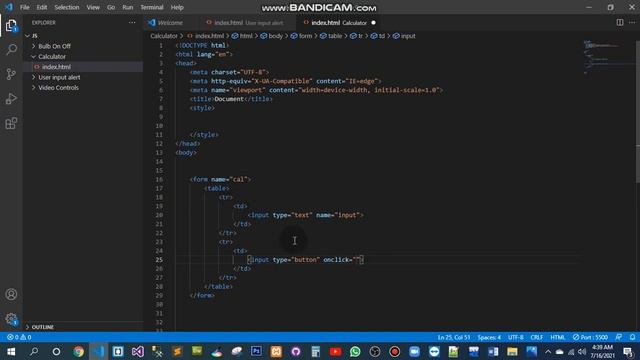The height and width of the screenshot is (360, 640).
Task: Click HTML language mode in status bar
Action: click(558, 337)
